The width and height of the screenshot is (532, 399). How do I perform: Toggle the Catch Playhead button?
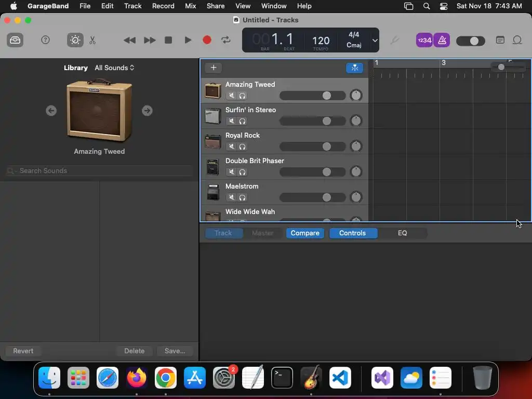click(x=354, y=68)
